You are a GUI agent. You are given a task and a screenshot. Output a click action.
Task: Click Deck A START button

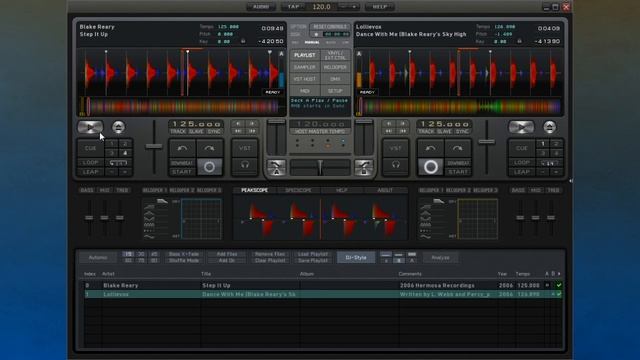point(182,172)
